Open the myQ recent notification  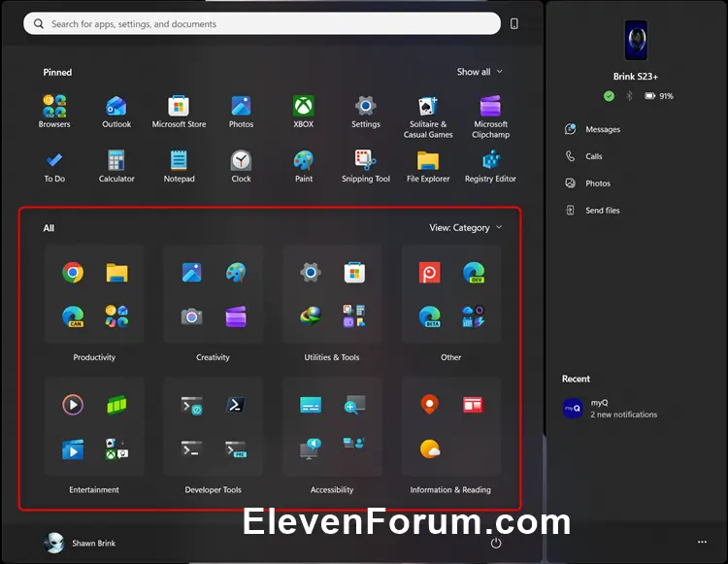611,409
